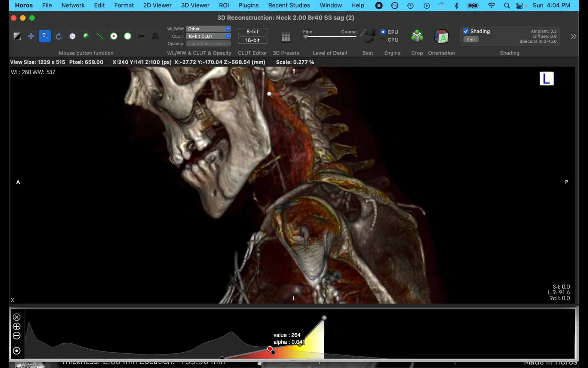
Task: Open the WL/WW Other dropdown
Action: point(208,29)
